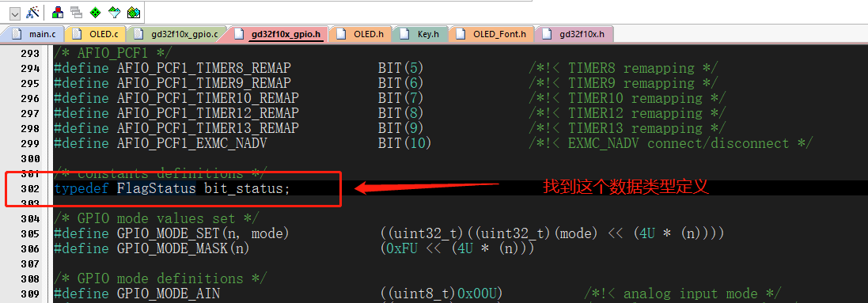Image resolution: width=868 pixels, height=303 pixels.
Task: Click AFIO_PCF1_TIMER10_REMAP macro name
Action: point(207,99)
